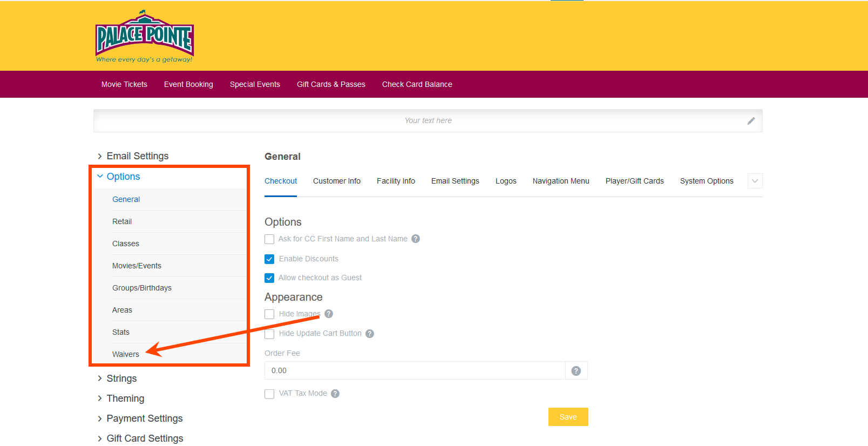
Task: Click the help icon beside Order Fee field
Action: click(576, 371)
